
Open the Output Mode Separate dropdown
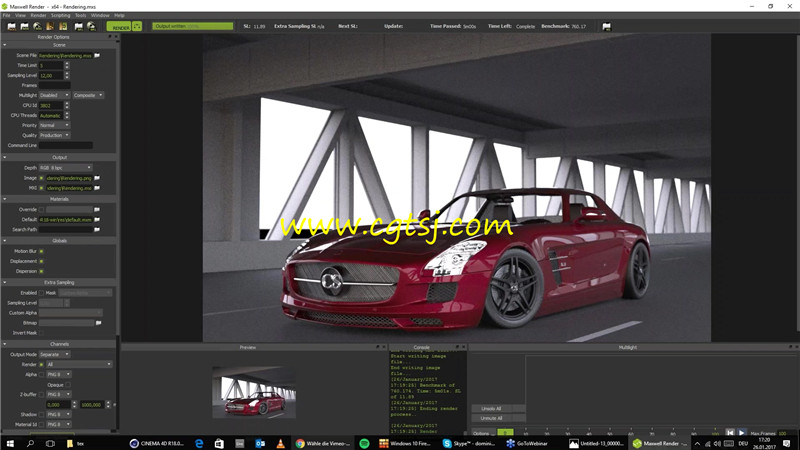coord(54,354)
